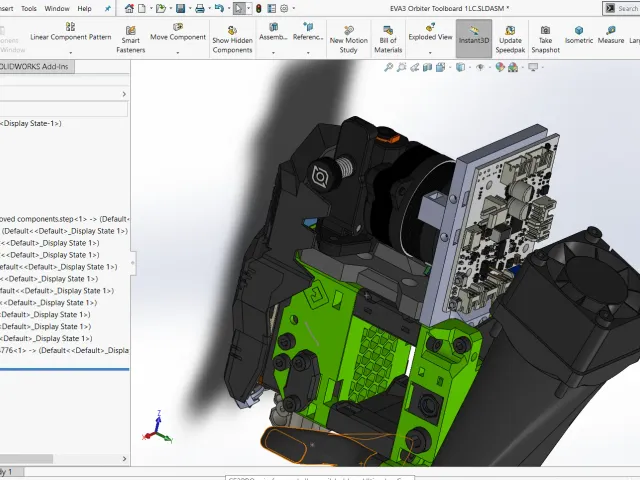This screenshot has height=480, width=640.
Task: Click right arrow of tree horizontal scrollbar
Action: pyautogui.click(x=124, y=459)
